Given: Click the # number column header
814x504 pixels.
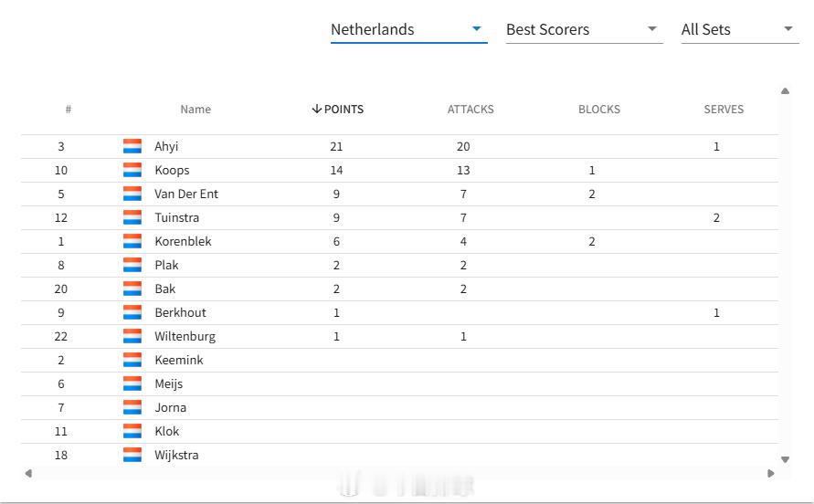Looking at the screenshot, I should (68, 110).
